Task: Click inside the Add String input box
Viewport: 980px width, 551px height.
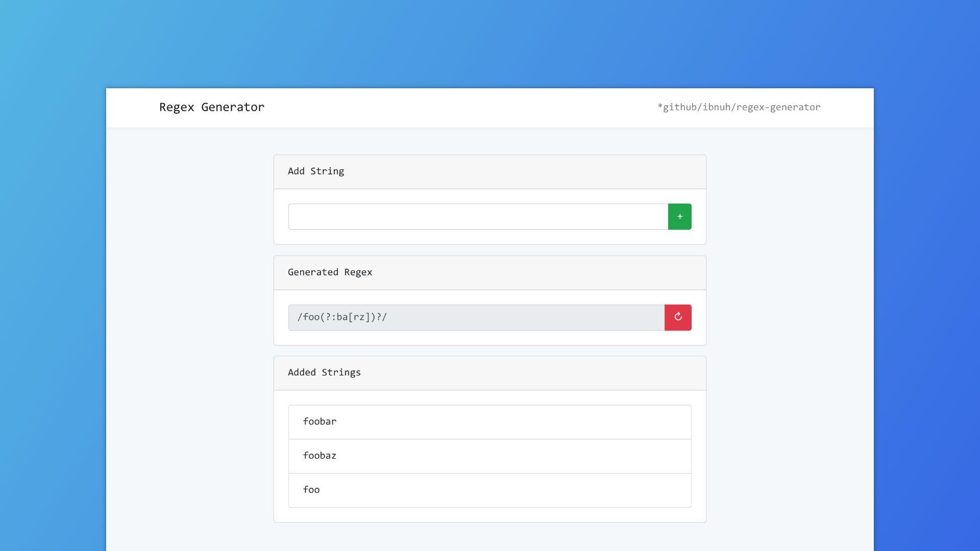Action: (x=477, y=216)
